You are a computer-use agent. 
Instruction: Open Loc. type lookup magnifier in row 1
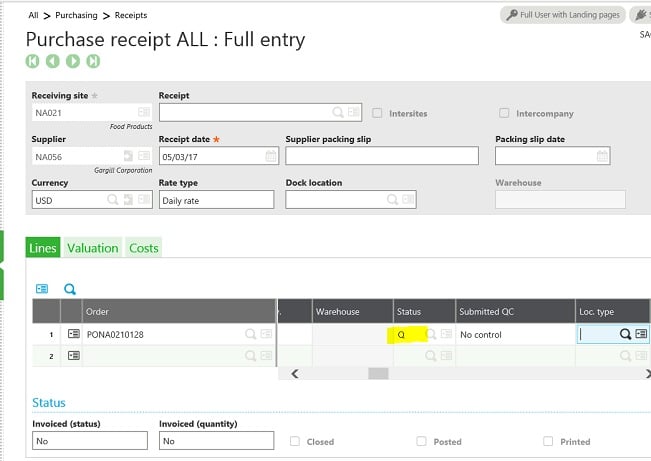click(x=625, y=335)
